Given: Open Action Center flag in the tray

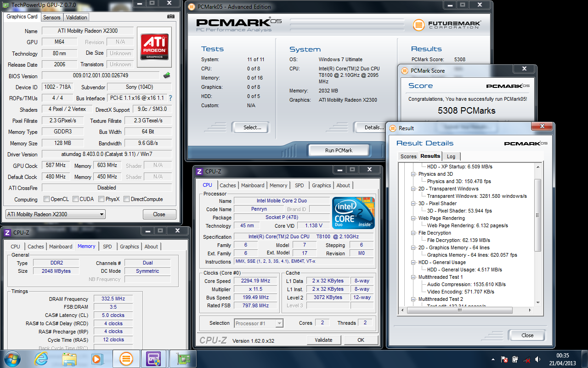Looking at the screenshot, I should coord(504,359).
